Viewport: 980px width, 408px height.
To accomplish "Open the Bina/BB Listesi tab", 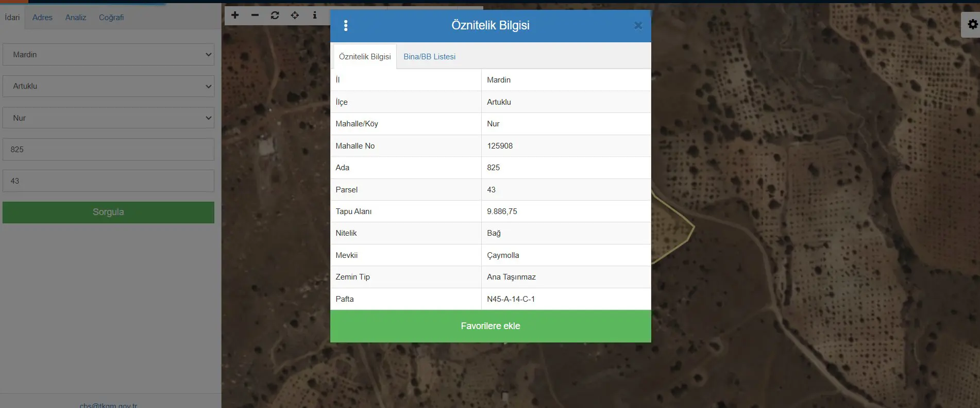I will (x=430, y=57).
